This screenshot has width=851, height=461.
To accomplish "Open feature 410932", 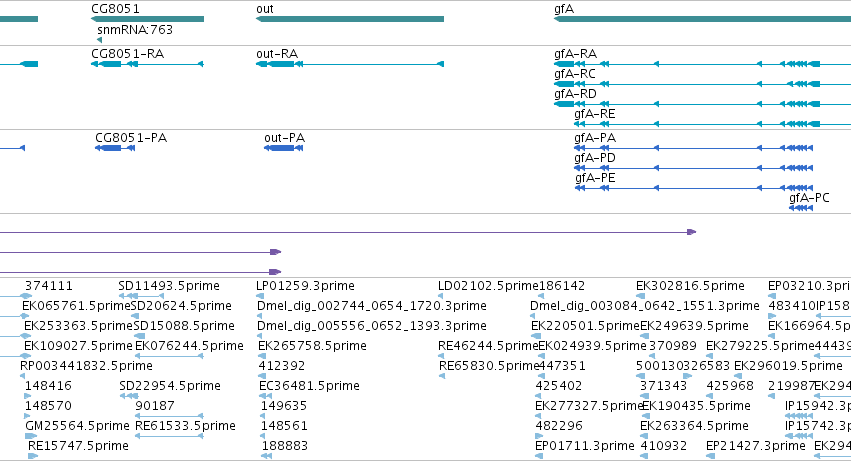I will pyautogui.click(x=663, y=447).
